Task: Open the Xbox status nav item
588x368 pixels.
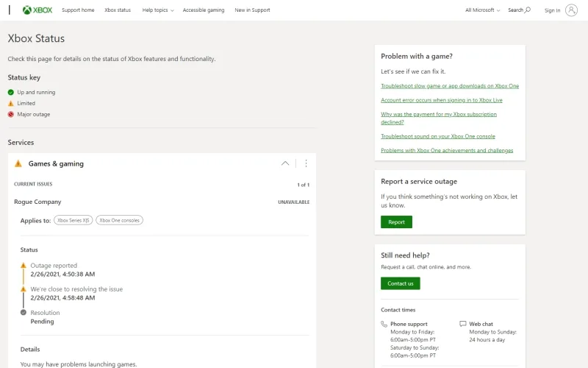Action: 118,10
